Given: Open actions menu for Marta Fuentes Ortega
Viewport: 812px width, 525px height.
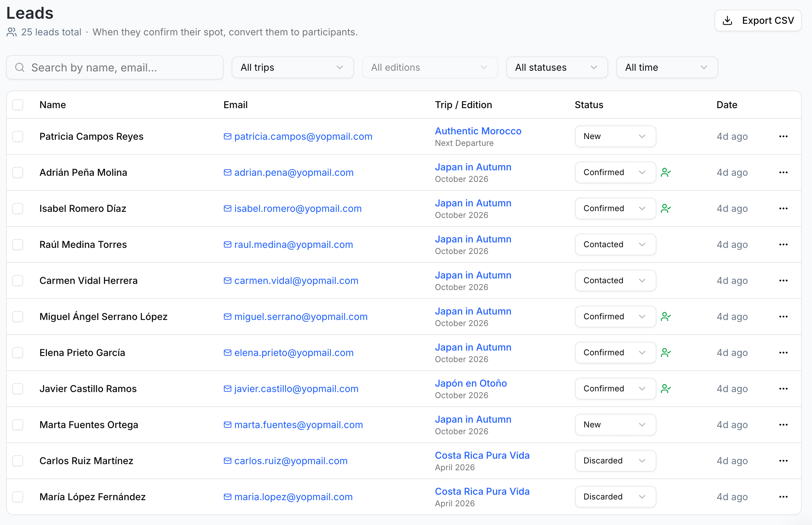Looking at the screenshot, I should click(783, 424).
